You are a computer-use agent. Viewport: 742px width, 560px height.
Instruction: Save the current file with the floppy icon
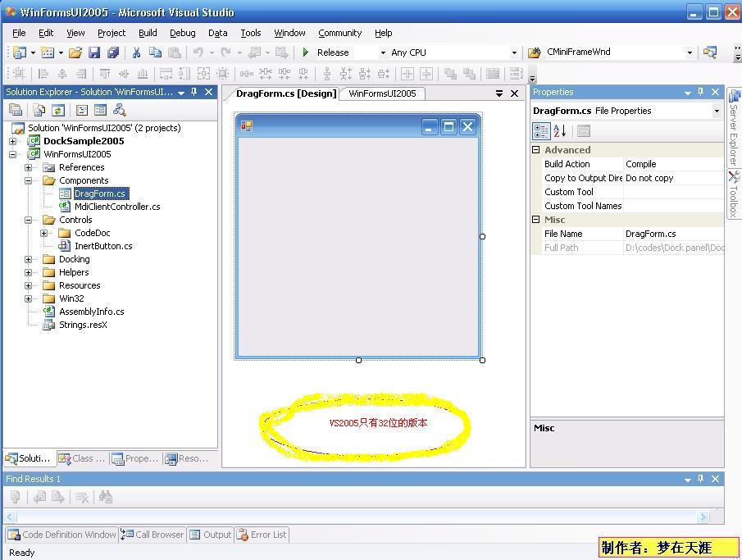pos(94,52)
